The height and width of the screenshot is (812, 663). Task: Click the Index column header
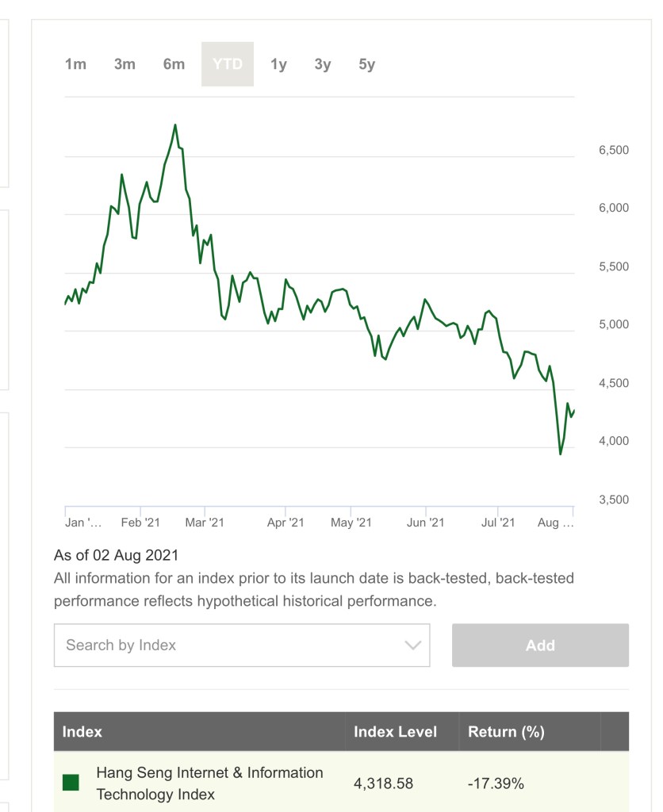[82, 732]
